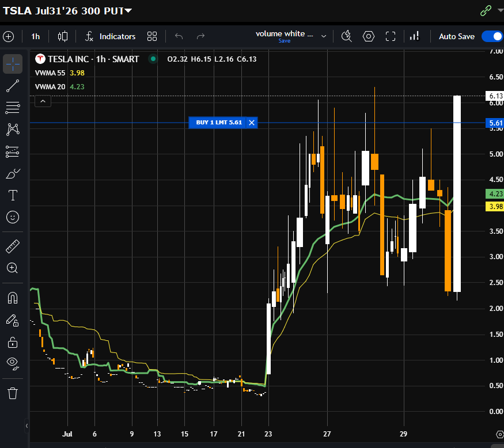Open the emoji icons tool

click(13, 217)
